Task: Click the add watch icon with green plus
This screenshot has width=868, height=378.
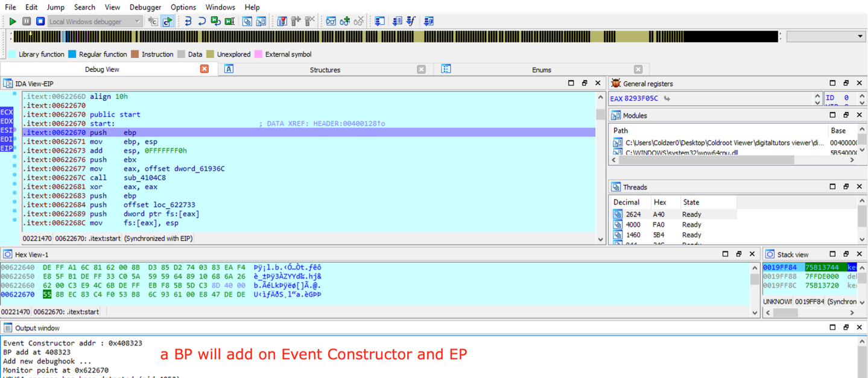Action: coord(344,22)
